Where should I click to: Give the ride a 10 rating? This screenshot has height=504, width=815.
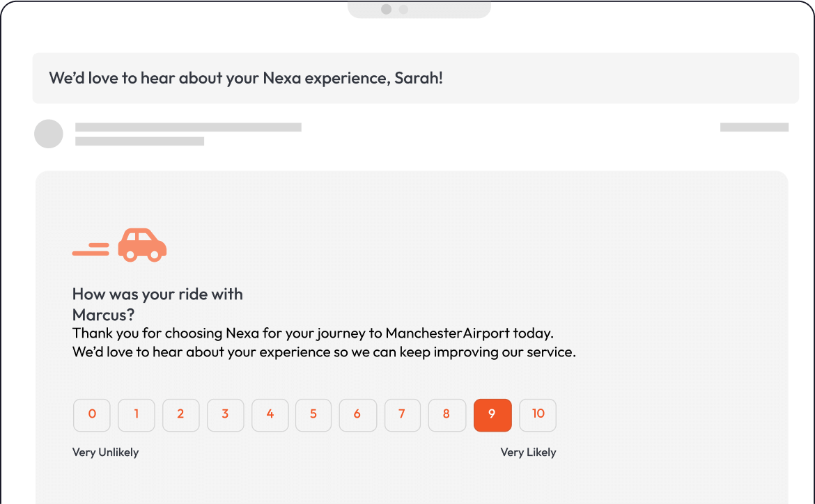tap(538, 415)
